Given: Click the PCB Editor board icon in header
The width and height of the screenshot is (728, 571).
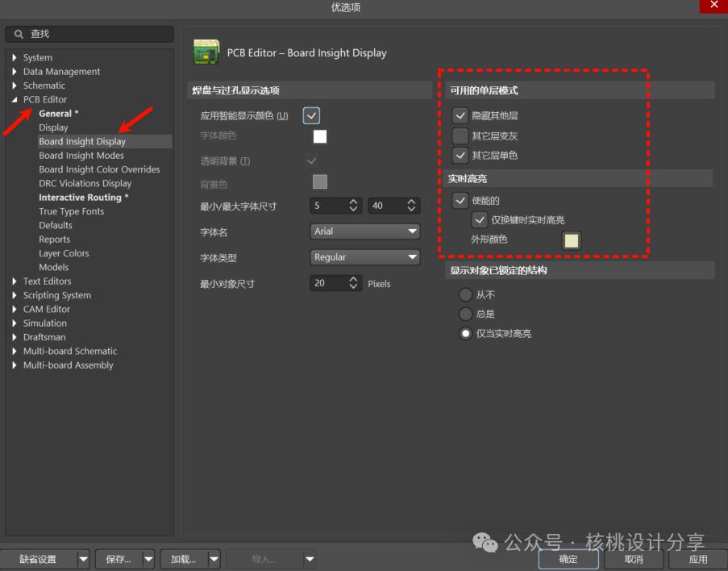Looking at the screenshot, I should pyautogui.click(x=206, y=52).
